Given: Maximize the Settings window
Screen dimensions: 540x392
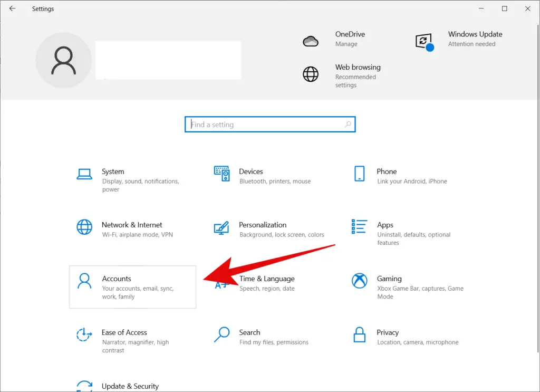Looking at the screenshot, I should coord(505,8).
